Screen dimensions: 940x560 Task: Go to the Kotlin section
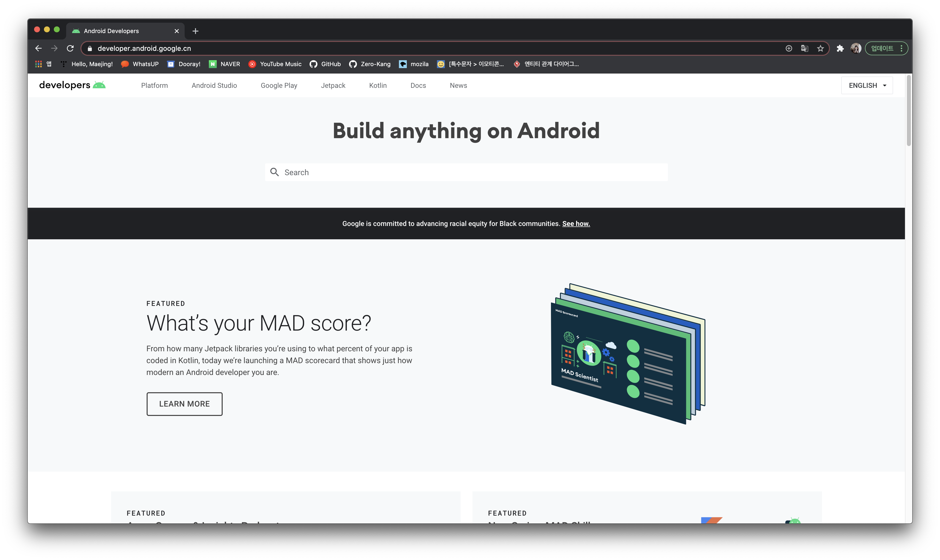click(x=377, y=86)
